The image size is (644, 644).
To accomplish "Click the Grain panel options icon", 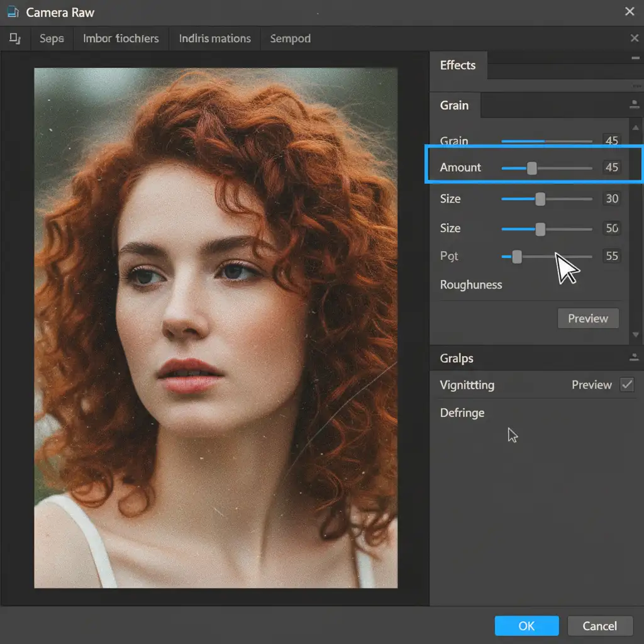I will [x=634, y=105].
